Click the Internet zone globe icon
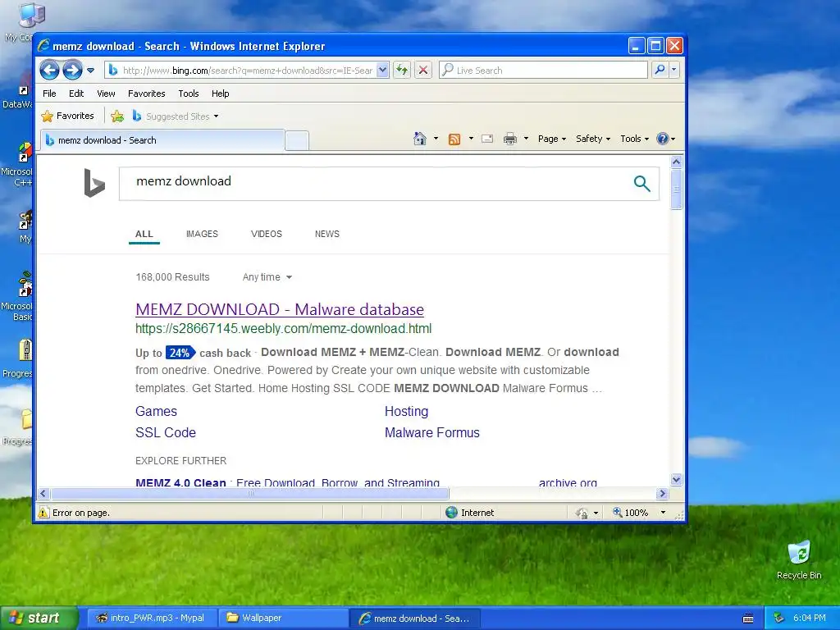Image resolution: width=840 pixels, height=630 pixels. 452,513
